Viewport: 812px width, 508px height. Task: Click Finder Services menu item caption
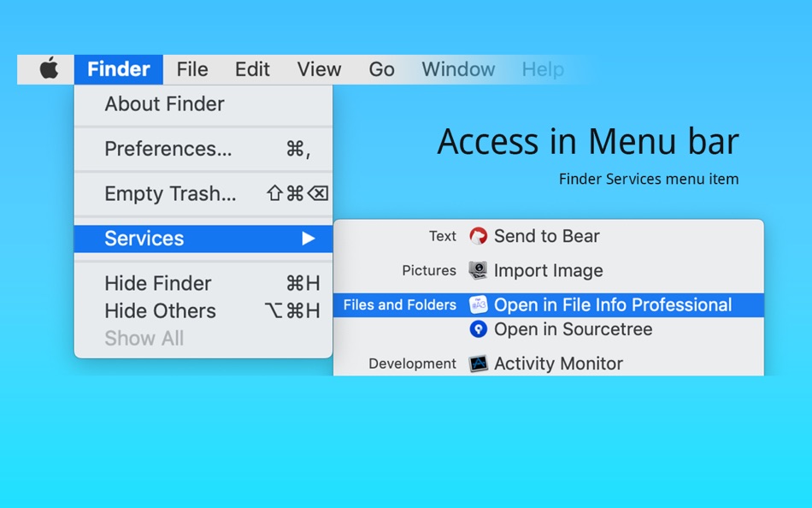point(649,180)
